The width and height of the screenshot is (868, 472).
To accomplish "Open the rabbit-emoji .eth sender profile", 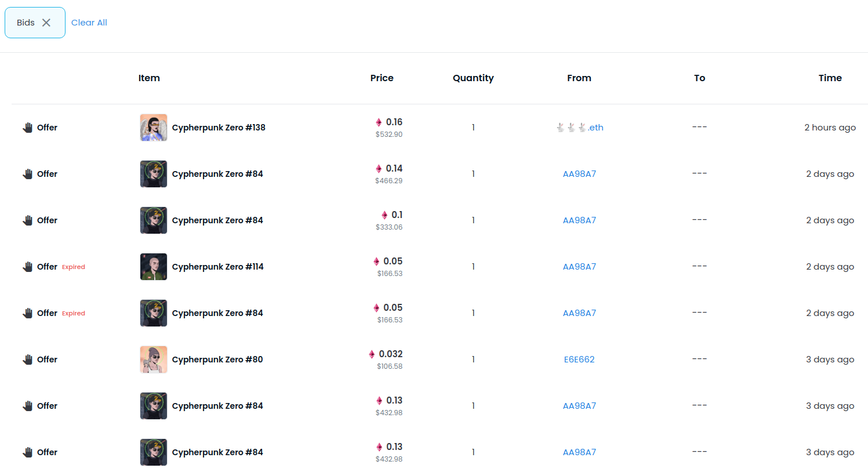I will 579,128.
